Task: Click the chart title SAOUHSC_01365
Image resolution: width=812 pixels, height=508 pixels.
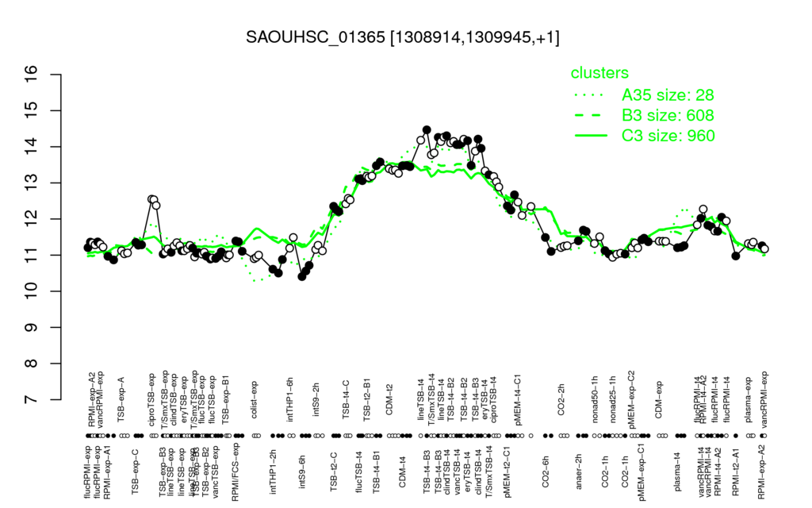Action: [402, 37]
